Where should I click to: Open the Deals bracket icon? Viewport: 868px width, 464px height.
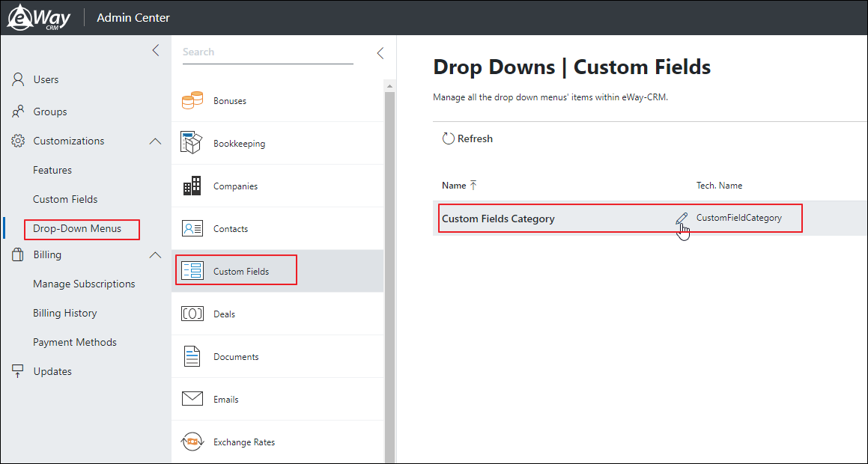point(192,314)
